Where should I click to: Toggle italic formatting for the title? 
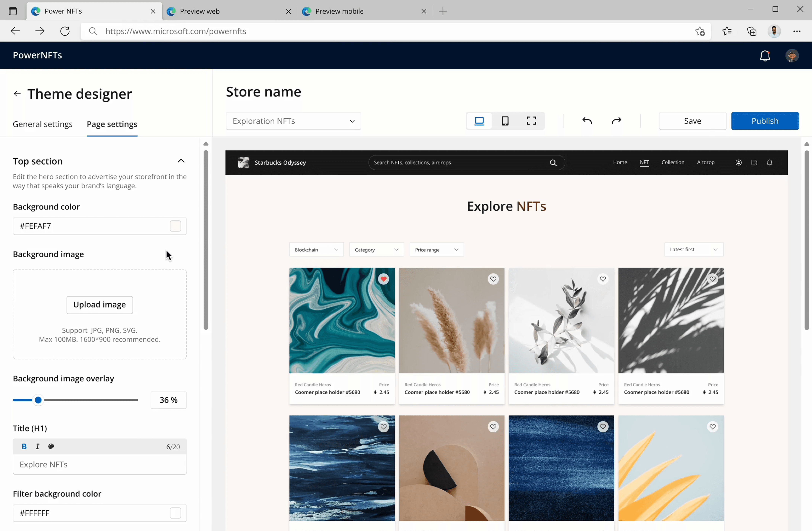(x=38, y=446)
